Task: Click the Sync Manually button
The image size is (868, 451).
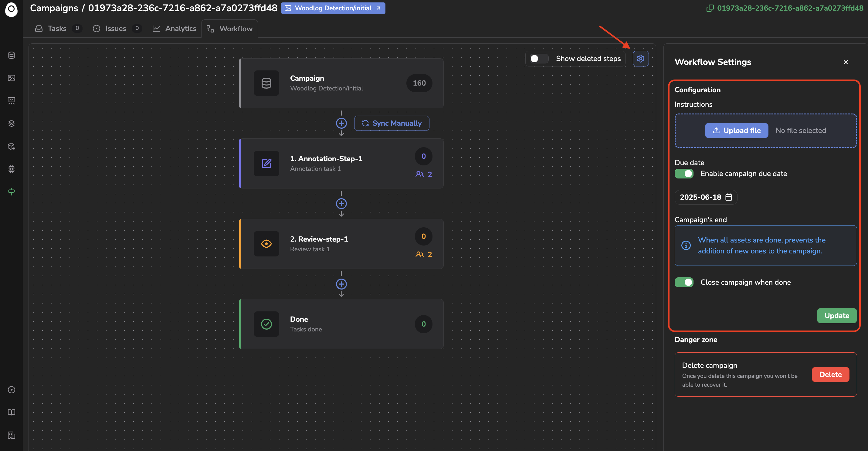Action: click(x=392, y=123)
